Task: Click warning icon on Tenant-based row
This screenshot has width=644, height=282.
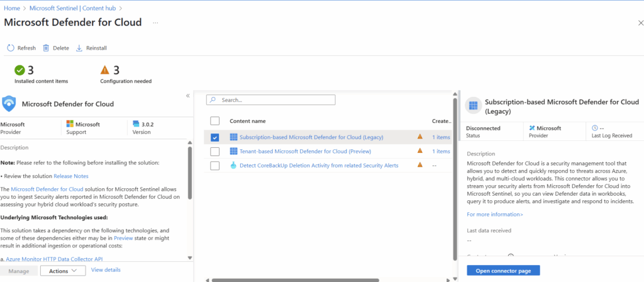Action: coord(419,151)
